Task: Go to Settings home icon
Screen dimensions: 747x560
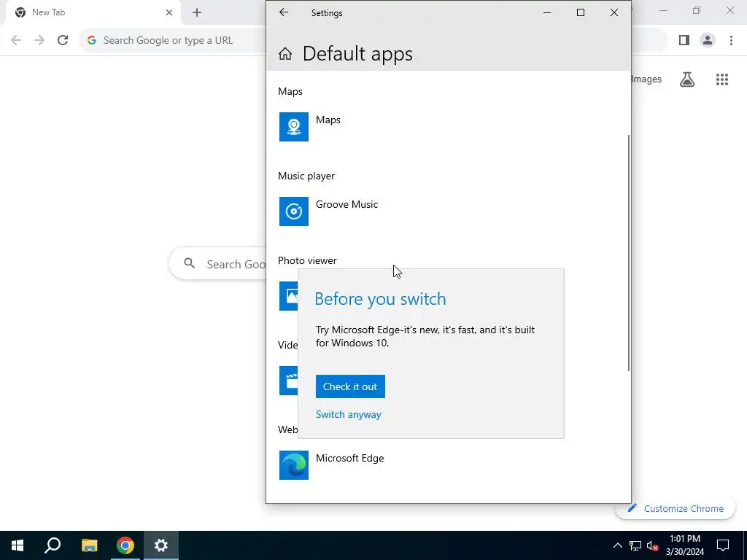Action: click(x=285, y=54)
